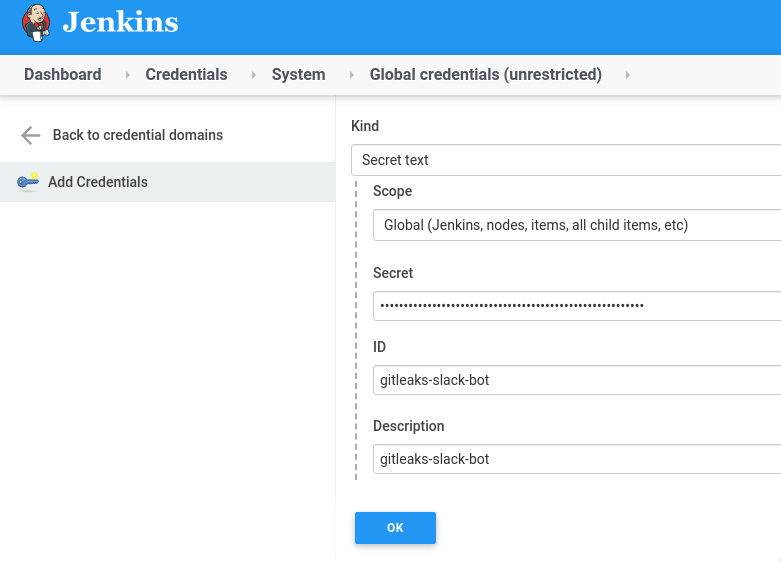Click the Add Credentials key icon
This screenshot has width=781, height=561.
pos(28,182)
